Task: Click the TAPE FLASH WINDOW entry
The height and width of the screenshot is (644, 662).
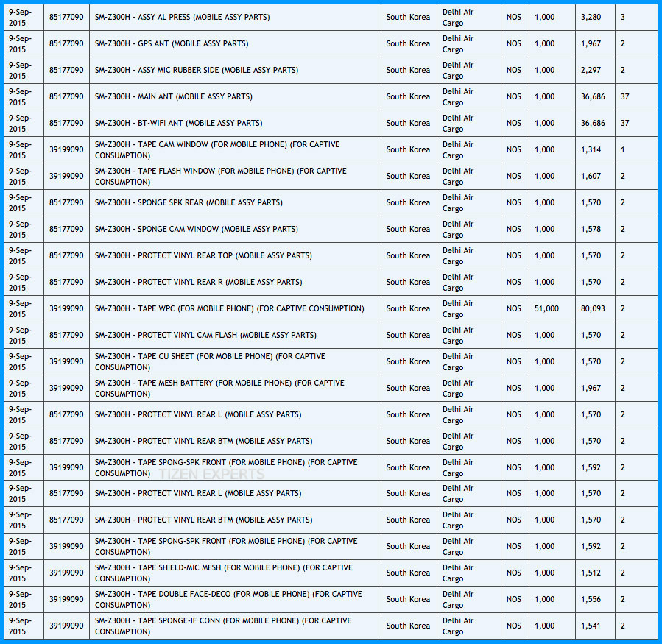Action: pyautogui.click(x=220, y=176)
